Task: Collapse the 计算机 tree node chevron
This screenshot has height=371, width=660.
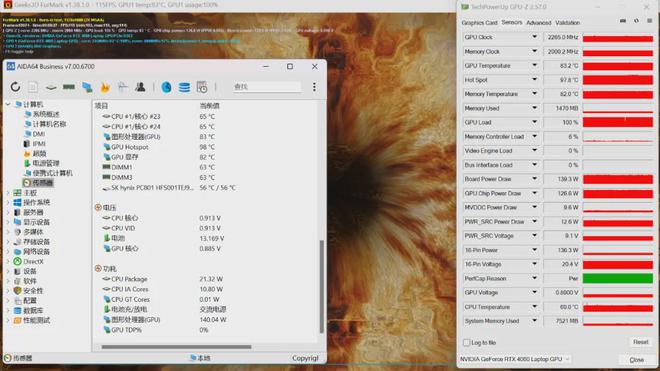Action: [8, 104]
